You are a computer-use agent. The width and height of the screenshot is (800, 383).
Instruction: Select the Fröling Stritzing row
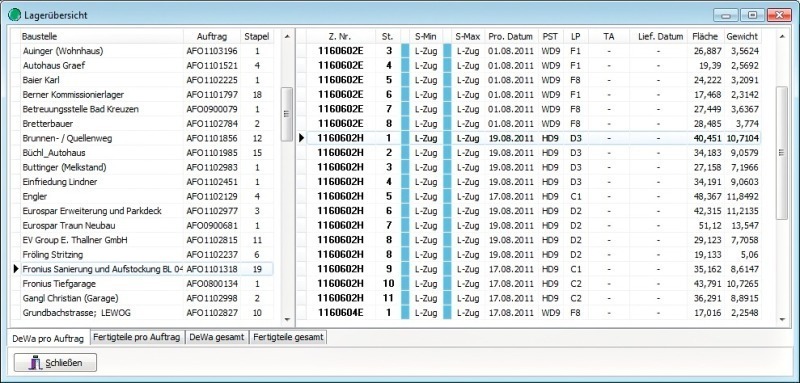click(146, 254)
